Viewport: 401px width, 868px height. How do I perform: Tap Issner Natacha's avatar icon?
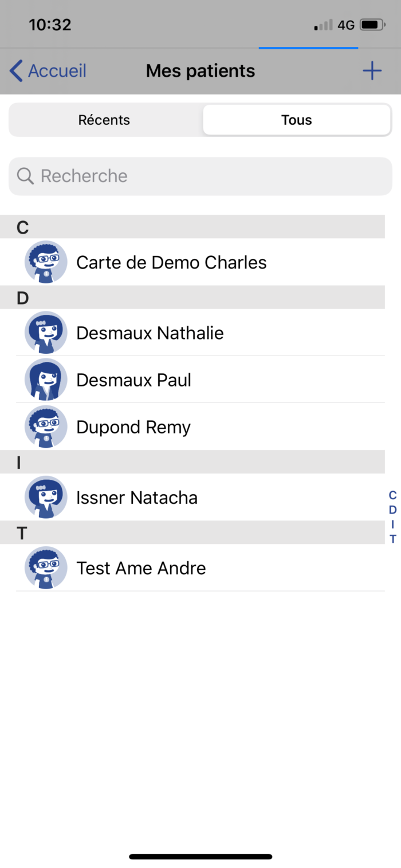click(46, 497)
